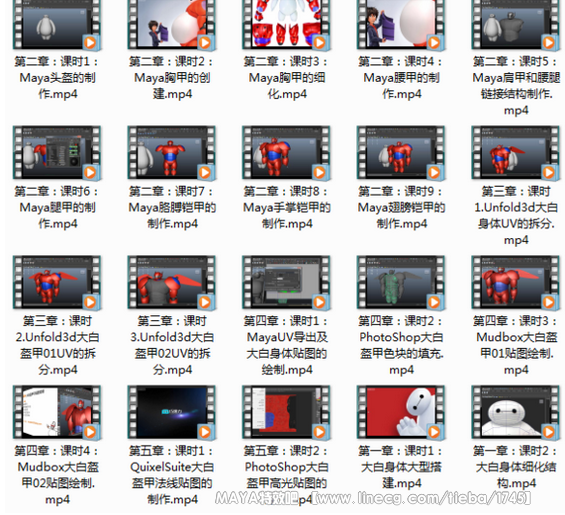Click the file name 第二章:课时2 Maya胸甲的创建.mp4
The height and width of the screenshot is (515, 565).
coord(172,77)
